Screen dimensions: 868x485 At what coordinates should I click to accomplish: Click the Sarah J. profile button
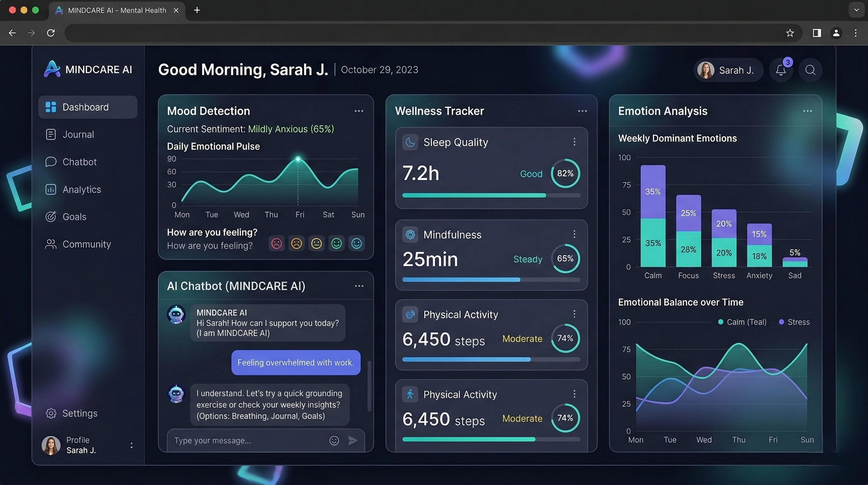tap(728, 70)
